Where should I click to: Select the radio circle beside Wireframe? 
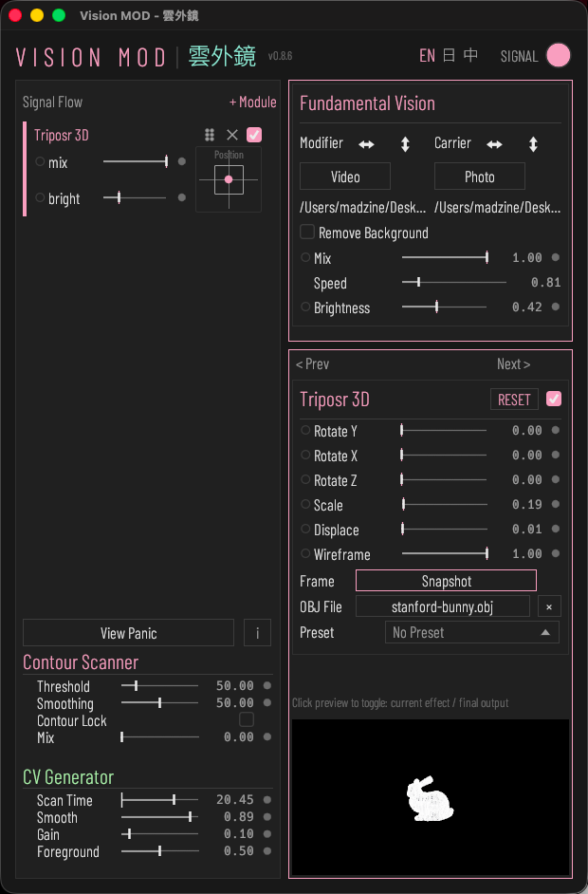click(305, 553)
